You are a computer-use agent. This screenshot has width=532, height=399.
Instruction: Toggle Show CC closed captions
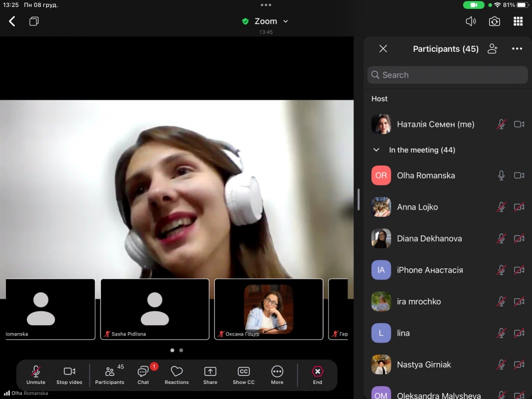[x=243, y=375]
